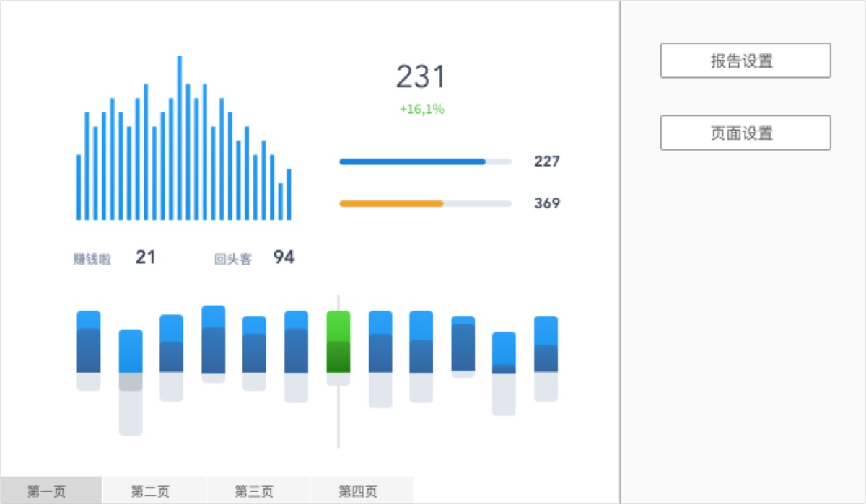Open the 页面设置 button

click(x=745, y=133)
